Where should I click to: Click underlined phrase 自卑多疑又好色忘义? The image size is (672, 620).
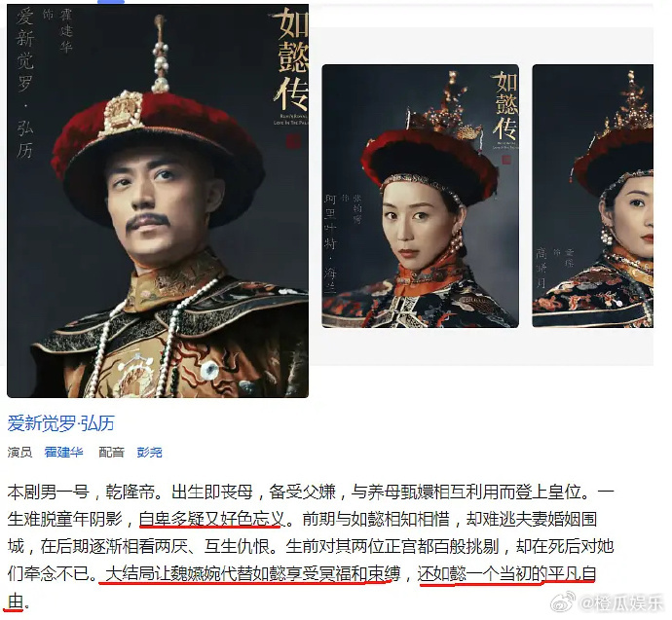coord(212,520)
